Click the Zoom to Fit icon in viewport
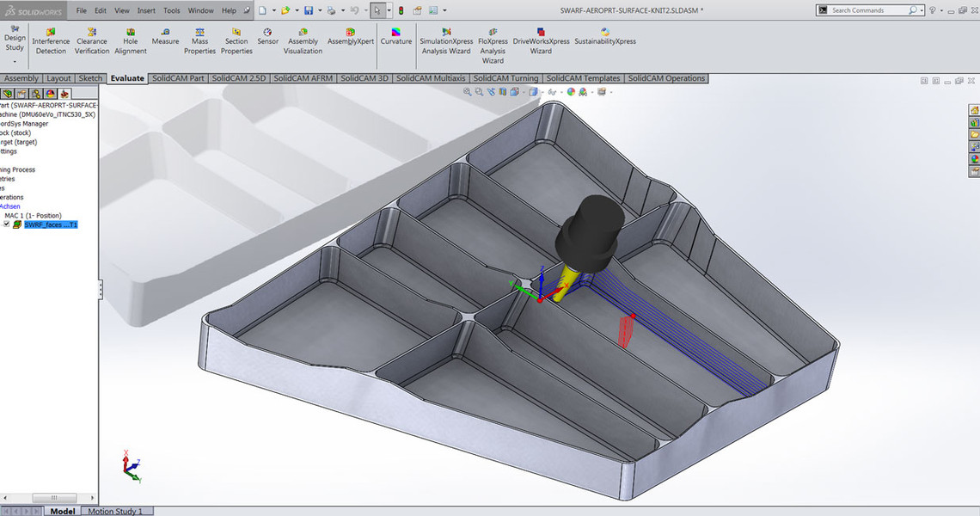Screen dimensions: 980x516 coord(467,92)
